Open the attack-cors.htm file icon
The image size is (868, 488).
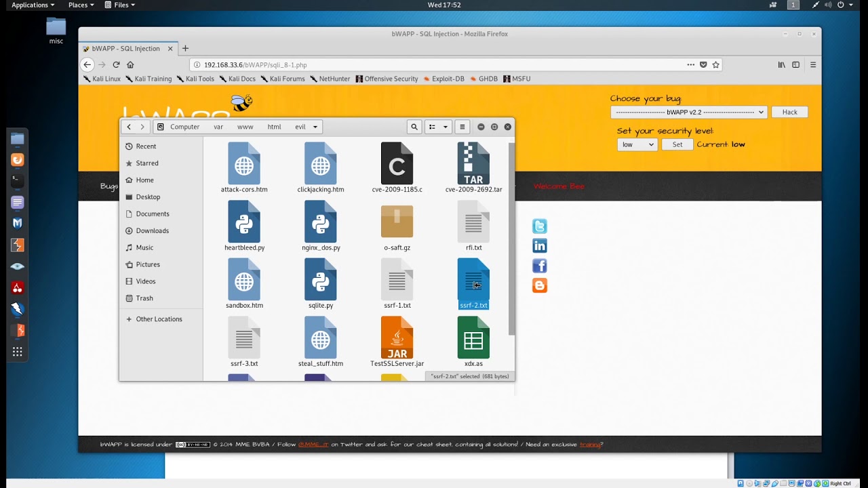[x=244, y=163]
